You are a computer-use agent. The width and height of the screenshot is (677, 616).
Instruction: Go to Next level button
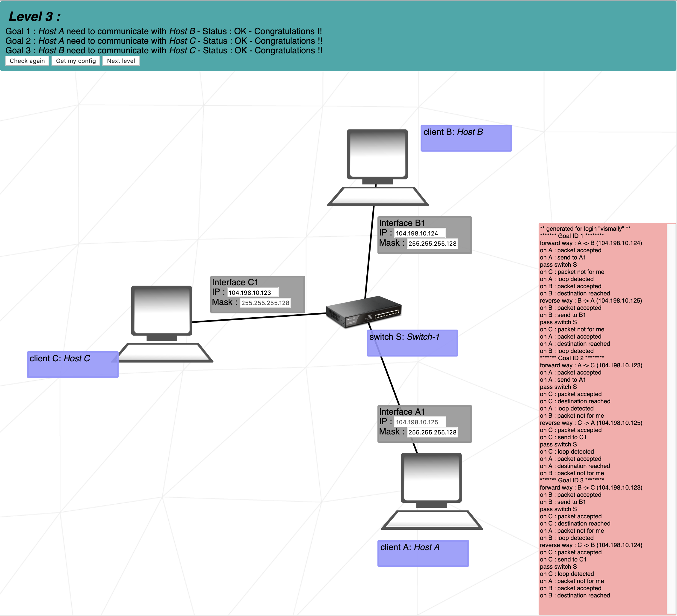[121, 61]
